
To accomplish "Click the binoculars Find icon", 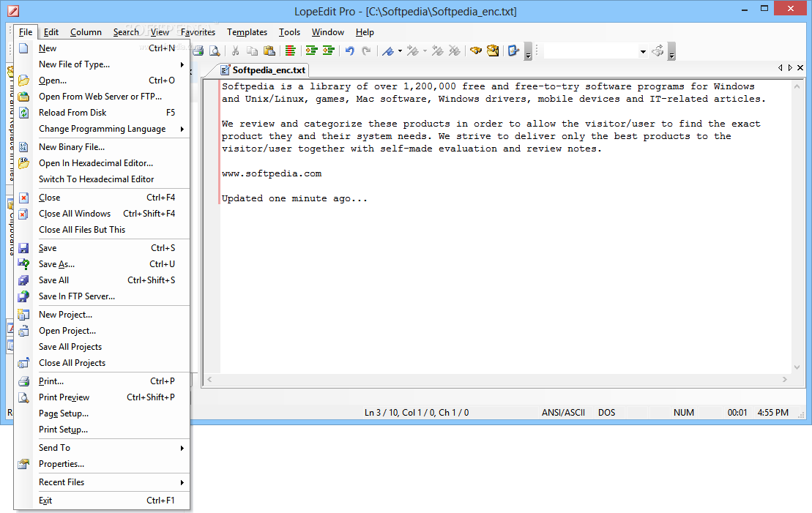I will [x=476, y=50].
